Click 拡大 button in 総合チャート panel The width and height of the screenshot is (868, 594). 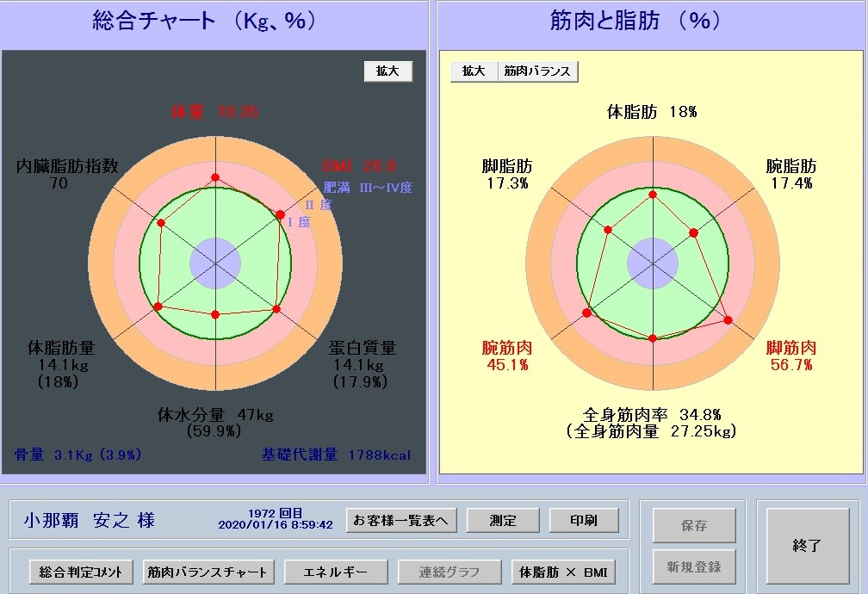[387, 71]
